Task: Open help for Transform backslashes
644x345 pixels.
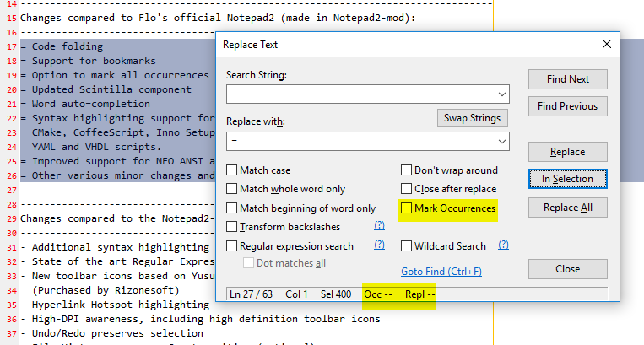Action: (379, 225)
